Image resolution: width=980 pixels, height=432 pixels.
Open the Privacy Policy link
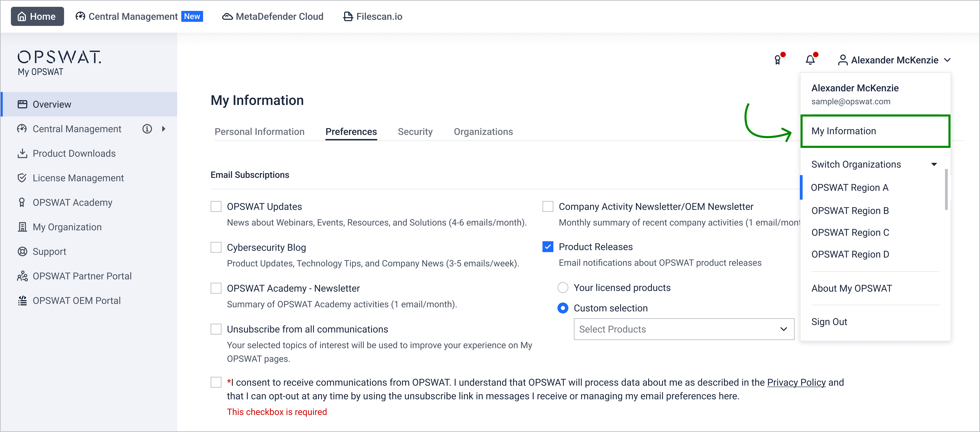[x=796, y=382]
